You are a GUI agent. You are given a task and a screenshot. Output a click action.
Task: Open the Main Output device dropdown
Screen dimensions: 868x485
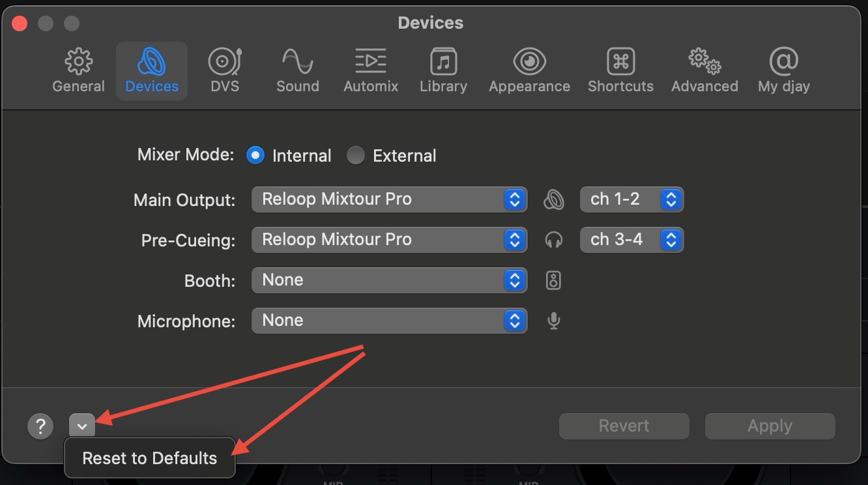(389, 199)
